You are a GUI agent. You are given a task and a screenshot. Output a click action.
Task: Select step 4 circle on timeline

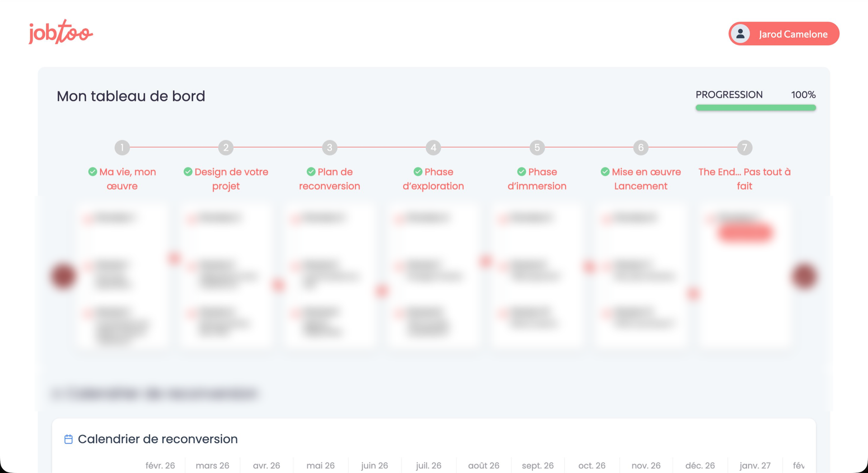(433, 147)
